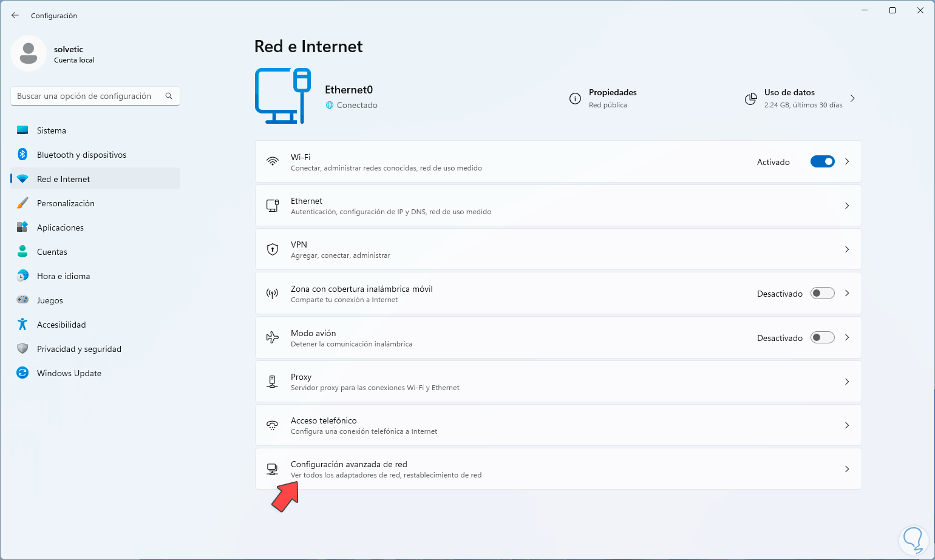
Task: Open the VPN settings page
Action: click(559, 249)
